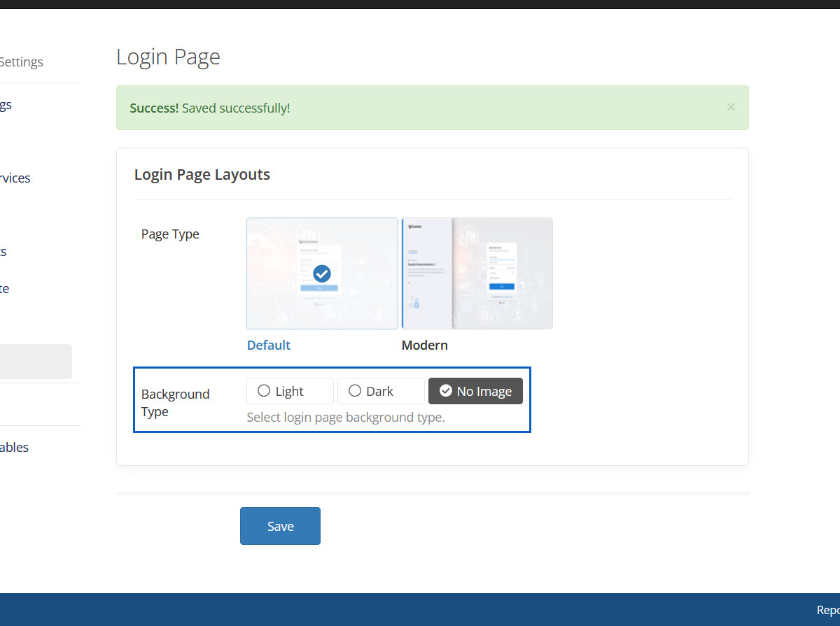Viewport: 840px width, 626px height.
Task: Click the Background Type field label
Action: pyautogui.click(x=175, y=403)
